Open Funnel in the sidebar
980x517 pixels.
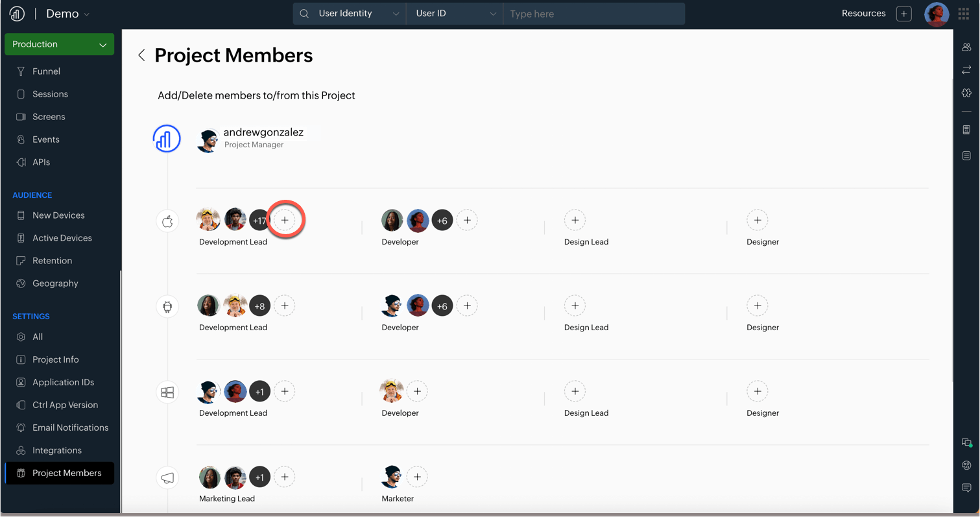coord(46,71)
